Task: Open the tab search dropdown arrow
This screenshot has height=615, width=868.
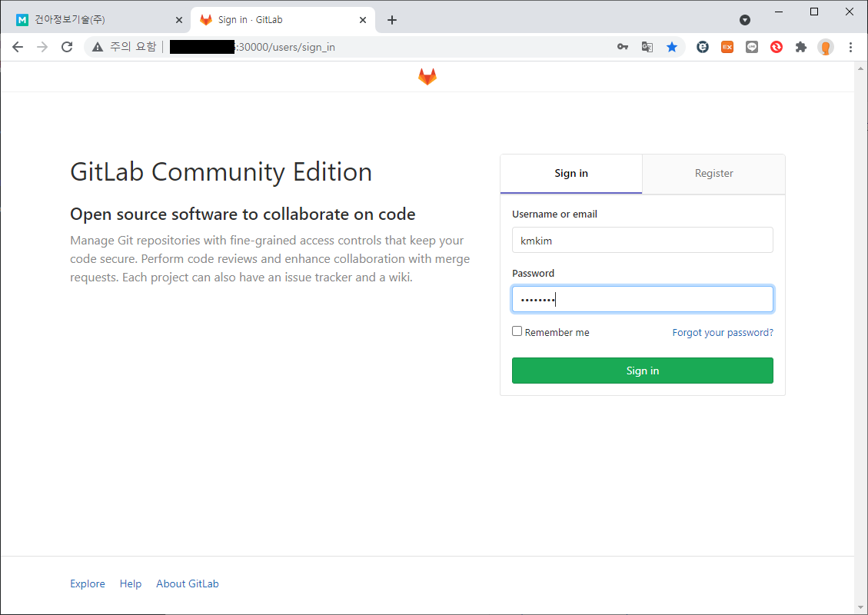Action: coord(744,20)
